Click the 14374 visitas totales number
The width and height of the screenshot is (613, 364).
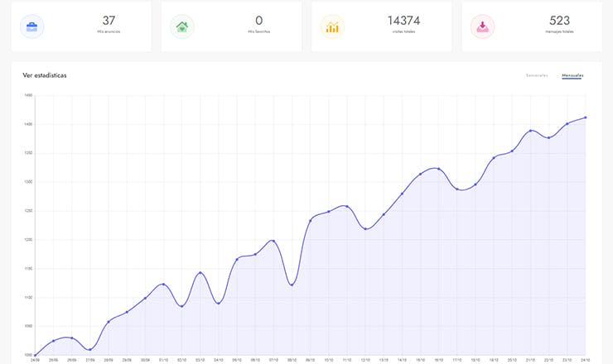[x=403, y=21]
